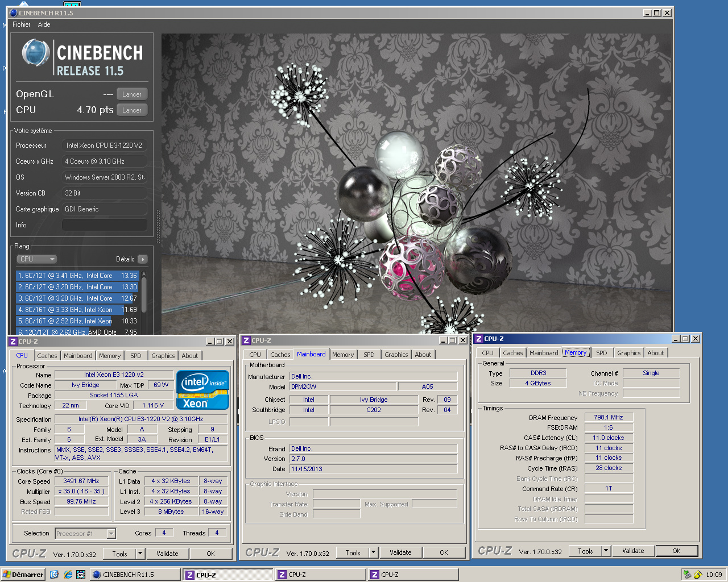
Task: Activate CINEBENCH R11.5 taskbar button
Action: (x=135, y=575)
